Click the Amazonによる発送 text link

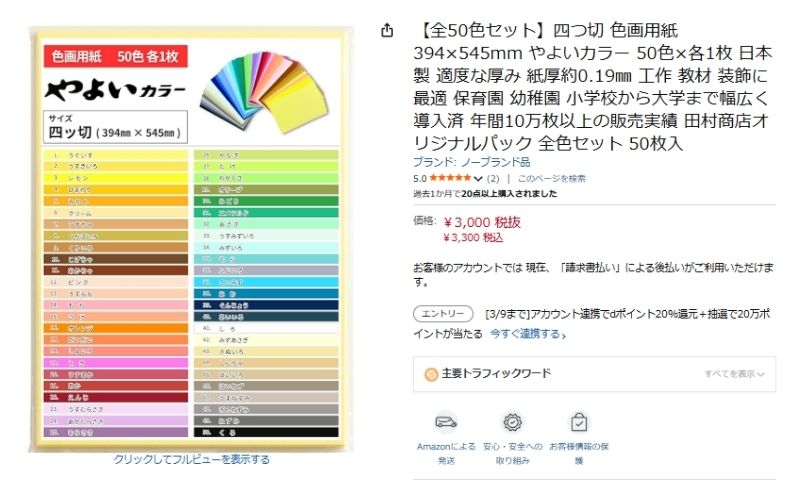coord(446,453)
